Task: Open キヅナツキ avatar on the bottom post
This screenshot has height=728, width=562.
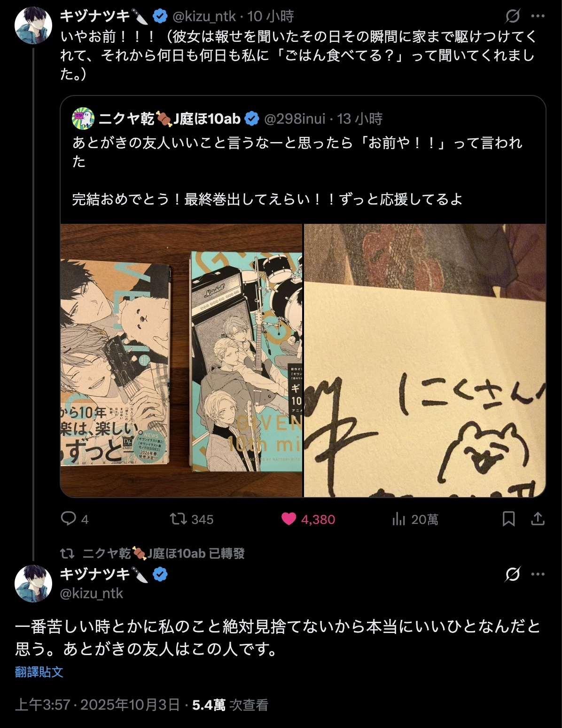Action: click(x=33, y=584)
